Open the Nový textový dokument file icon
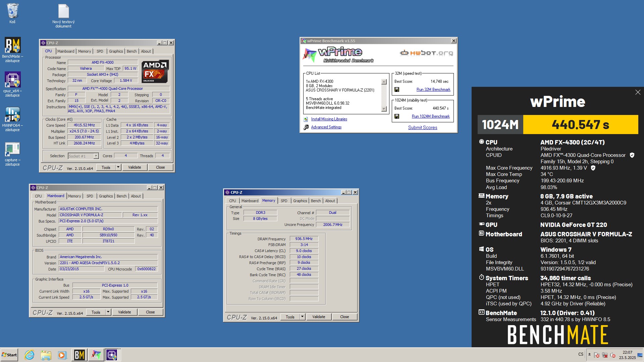 tap(63, 15)
